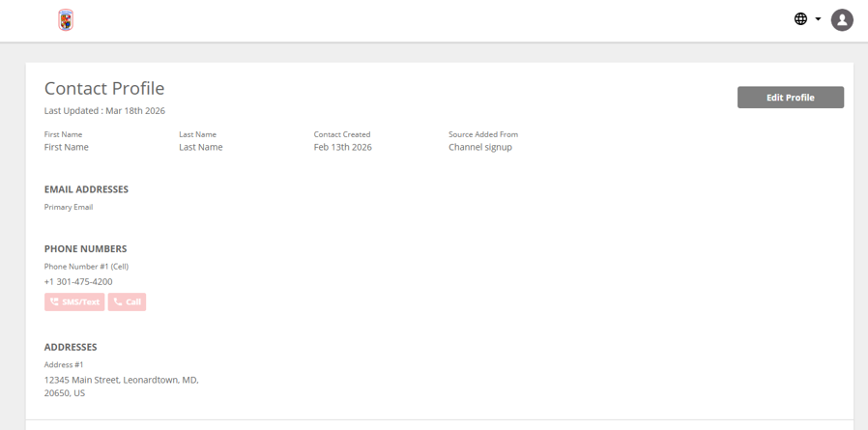
Task: Click the Edit Profile button
Action: click(791, 98)
